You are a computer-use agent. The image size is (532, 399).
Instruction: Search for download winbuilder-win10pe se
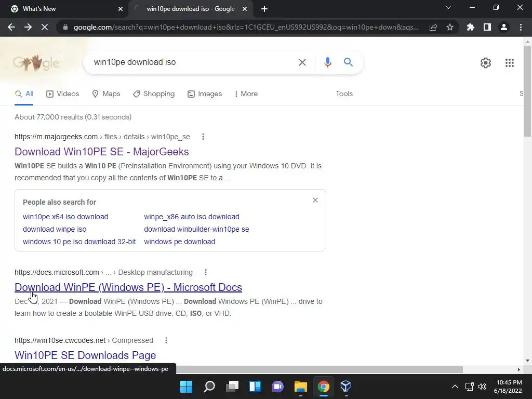pyautogui.click(x=196, y=229)
